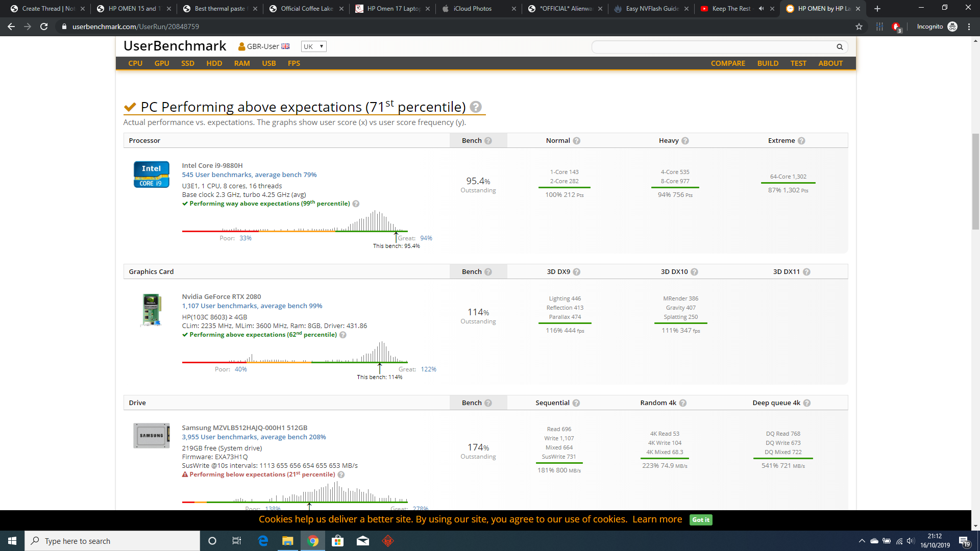Click the page vertical scrollbar thumb
The image size is (980, 551).
(975, 182)
